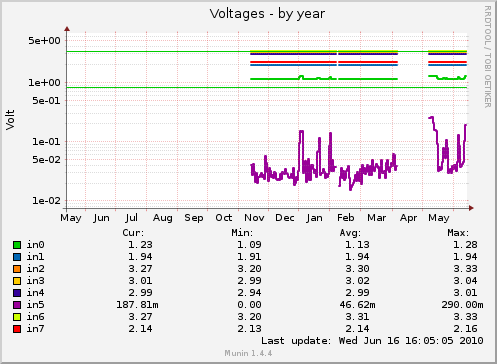Click the orange in2 legend swatch
The width and height of the screenshot is (497, 364).
coord(17,269)
